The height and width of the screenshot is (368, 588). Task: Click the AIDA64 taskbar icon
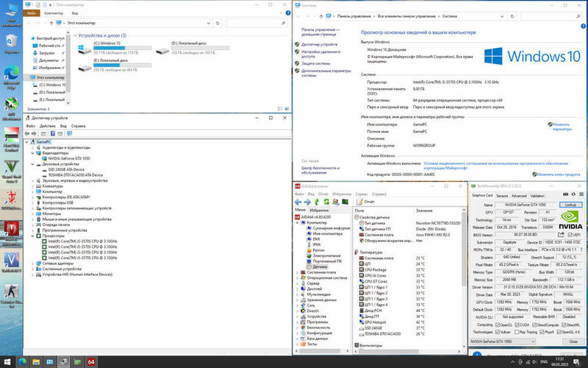click(x=90, y=362)
